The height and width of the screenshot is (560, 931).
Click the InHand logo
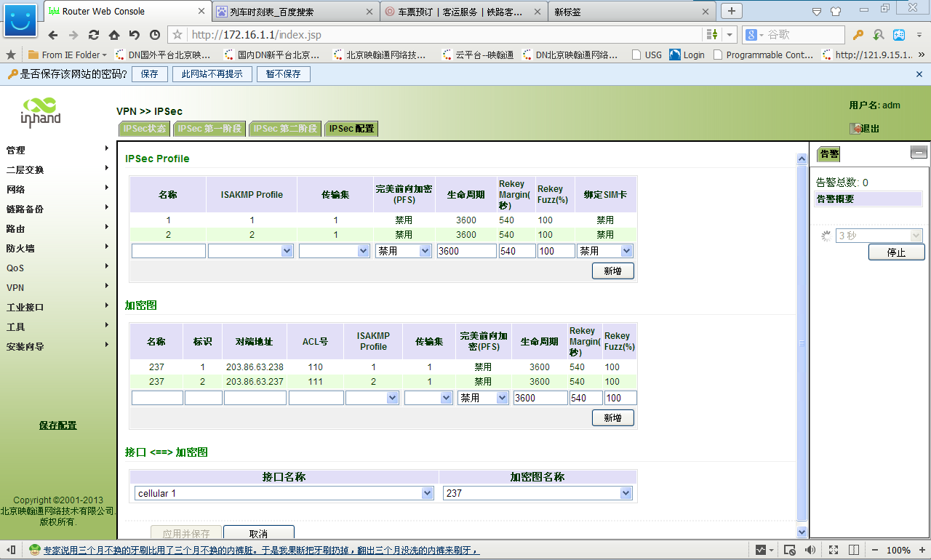(40, 111)
